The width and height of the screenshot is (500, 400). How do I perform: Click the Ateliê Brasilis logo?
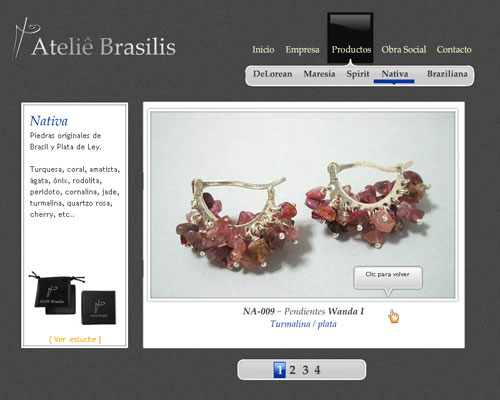(x=94, y=40)
